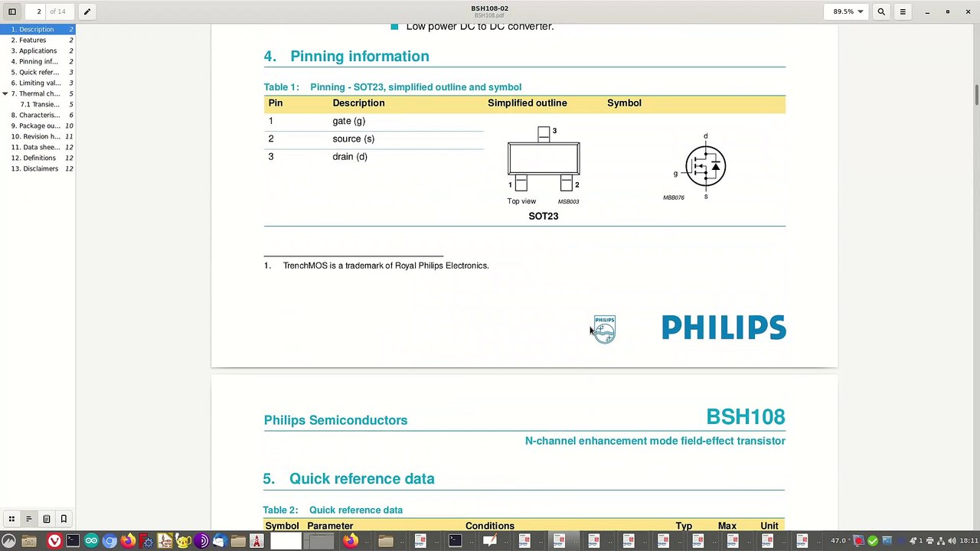Launch Arduino IDE from taskbar
The width and height of the screenshot is (980, 551).
pos(91,541)
